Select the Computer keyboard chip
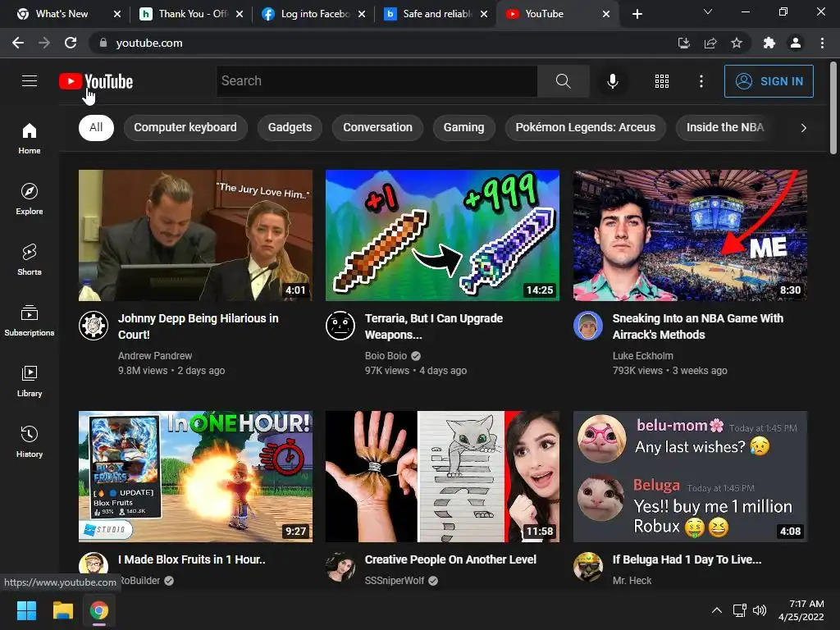Image resolution: width=840 pixels, height=630 pixels. 185,127
